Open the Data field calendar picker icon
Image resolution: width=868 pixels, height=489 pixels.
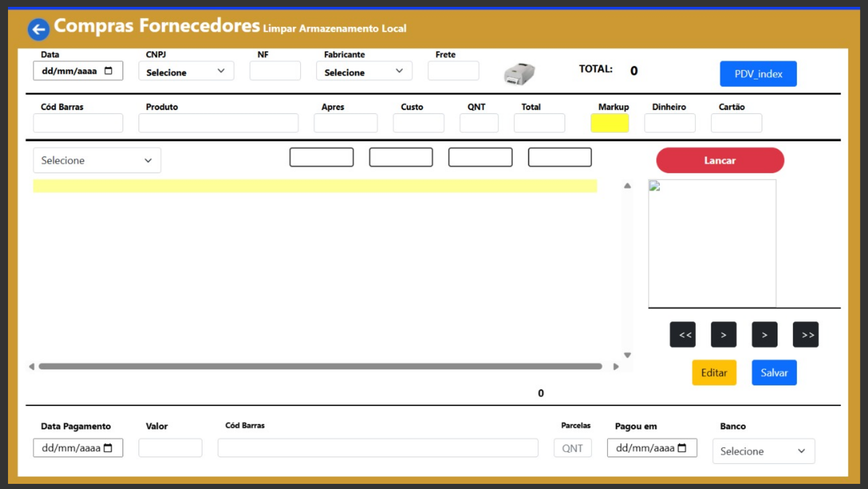click(x=109, y=71)
